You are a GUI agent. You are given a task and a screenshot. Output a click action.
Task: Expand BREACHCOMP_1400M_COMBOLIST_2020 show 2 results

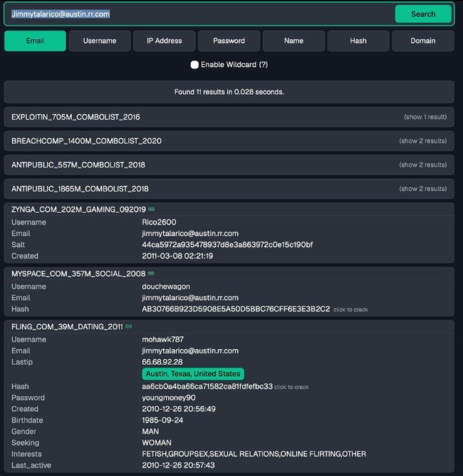(422, 141)
